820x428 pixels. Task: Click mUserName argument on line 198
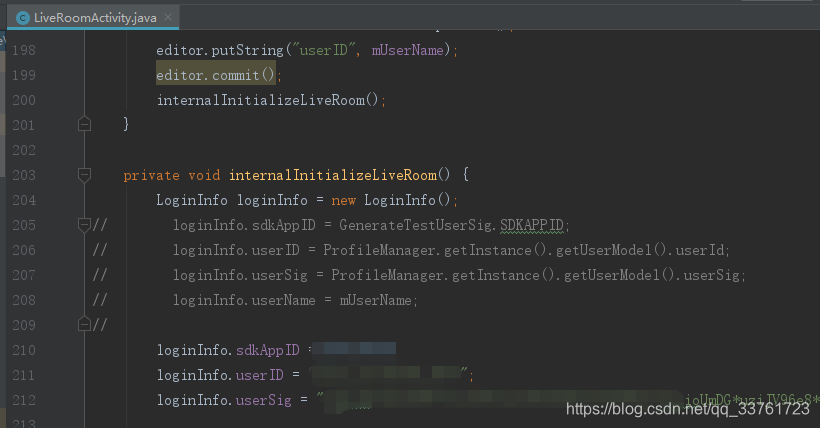point(408,50)
